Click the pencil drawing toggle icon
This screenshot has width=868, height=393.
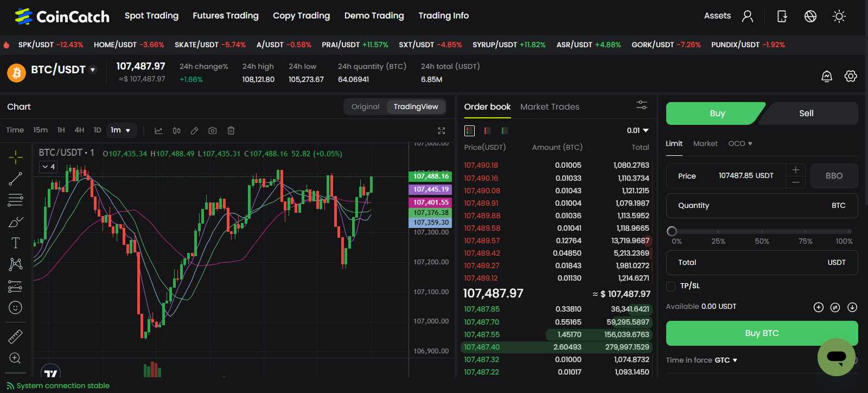pos(194,131)
